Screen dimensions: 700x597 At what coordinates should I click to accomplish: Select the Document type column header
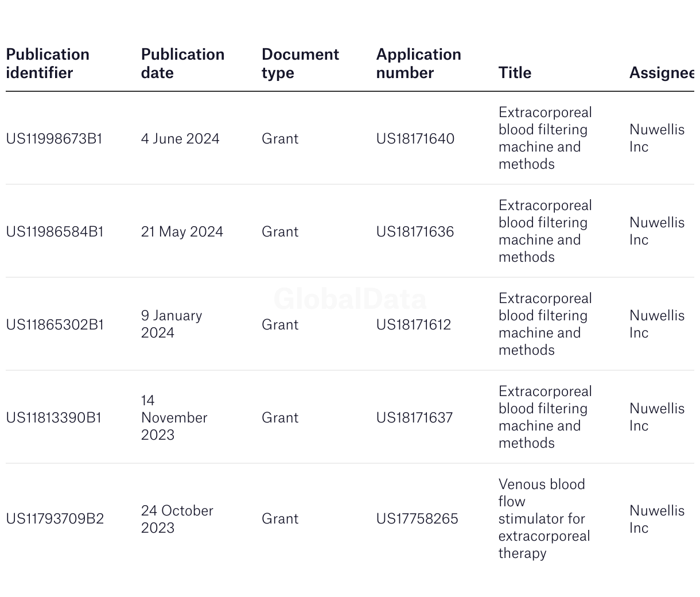300,63
